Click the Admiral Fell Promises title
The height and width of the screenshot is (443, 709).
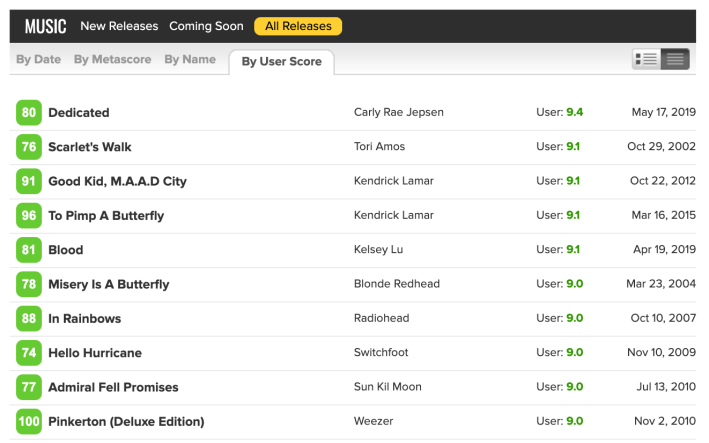tap(113, 387)
